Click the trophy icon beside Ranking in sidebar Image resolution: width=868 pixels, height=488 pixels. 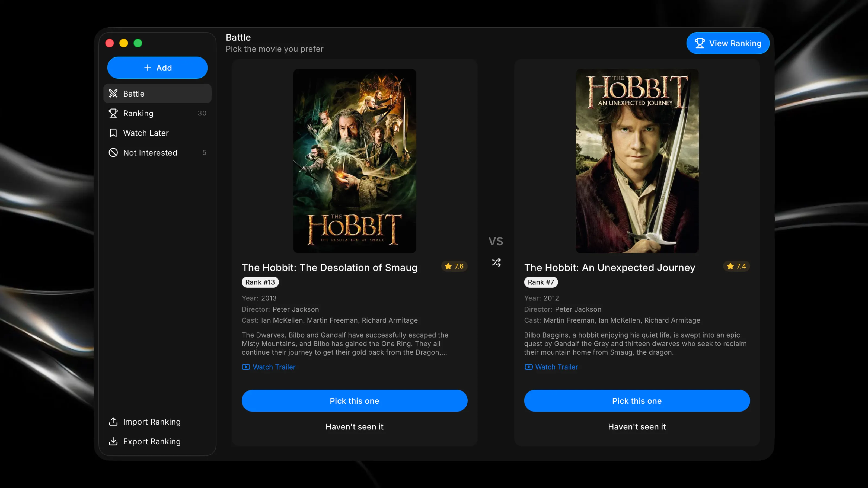(x=113, y=113)
